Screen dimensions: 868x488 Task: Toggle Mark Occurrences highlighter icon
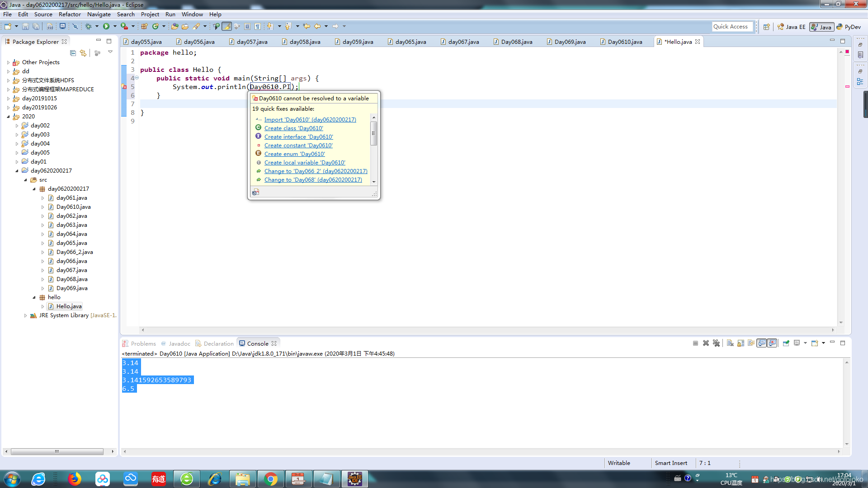pos(227,27)
